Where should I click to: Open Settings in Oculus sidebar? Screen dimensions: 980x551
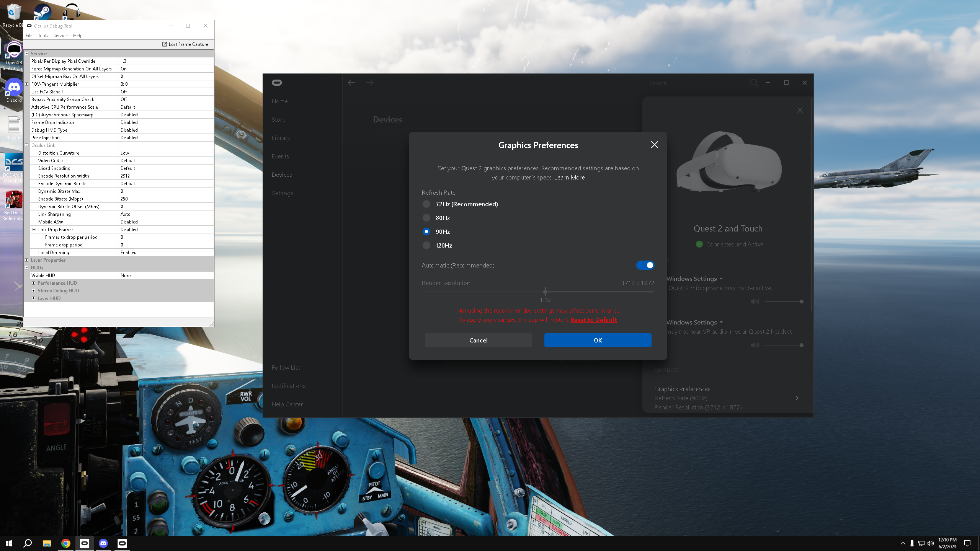tap(283, 193)
